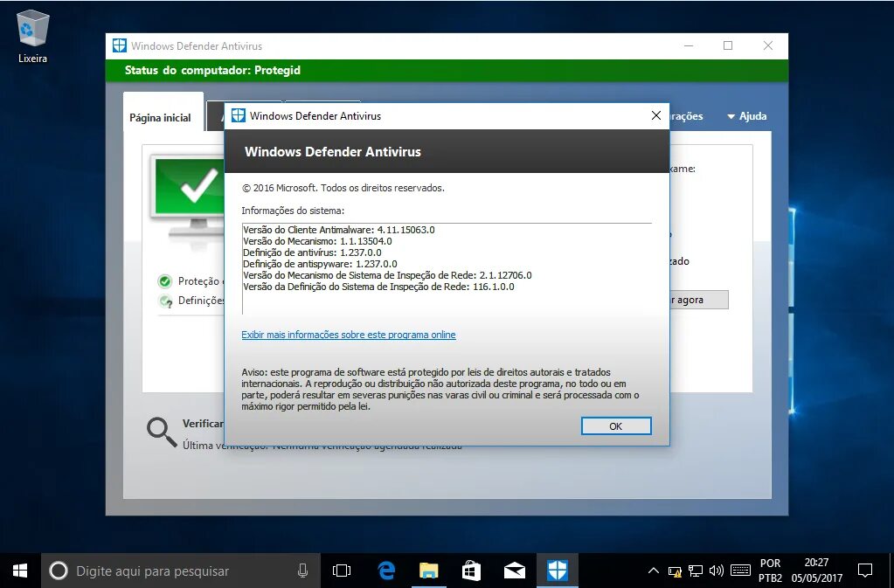This screenshot has height=588, width=894.
Task: Click the Definição de antivírus: 1.237.0.0 line
Action: coord(313,252)
